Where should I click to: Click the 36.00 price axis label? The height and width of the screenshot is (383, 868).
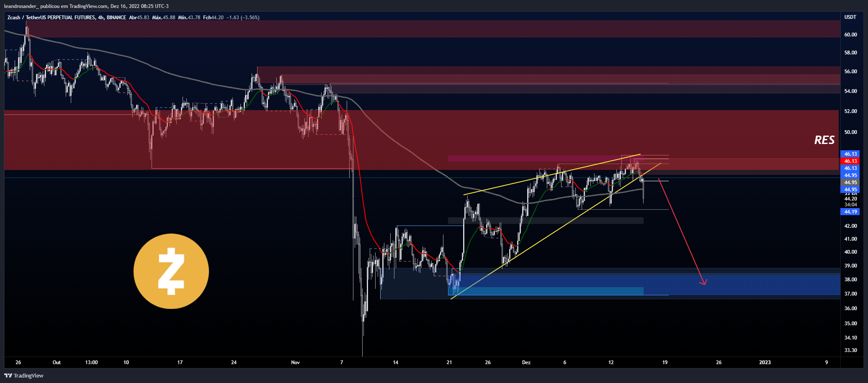(x=850, y=308)
